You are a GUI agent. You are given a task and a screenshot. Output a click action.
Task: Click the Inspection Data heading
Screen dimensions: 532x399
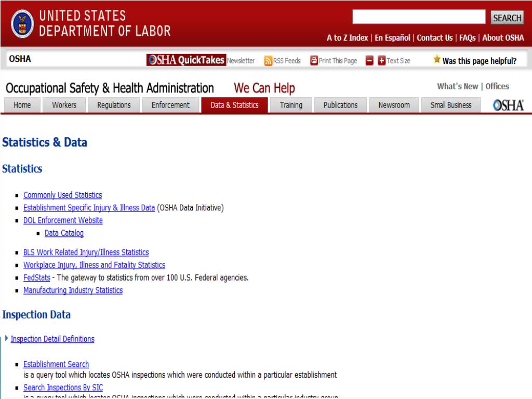[x=36, y=314]
